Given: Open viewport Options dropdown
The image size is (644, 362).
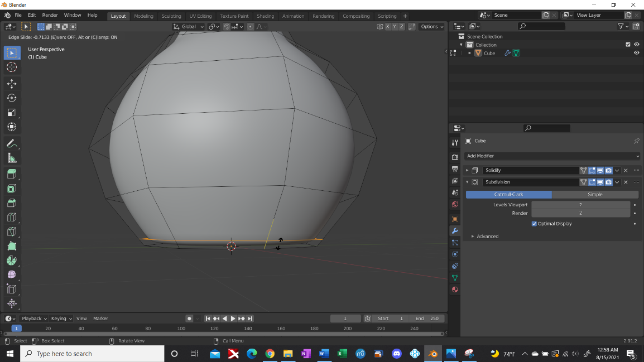Looking at the screenshot, I should 432,27.
